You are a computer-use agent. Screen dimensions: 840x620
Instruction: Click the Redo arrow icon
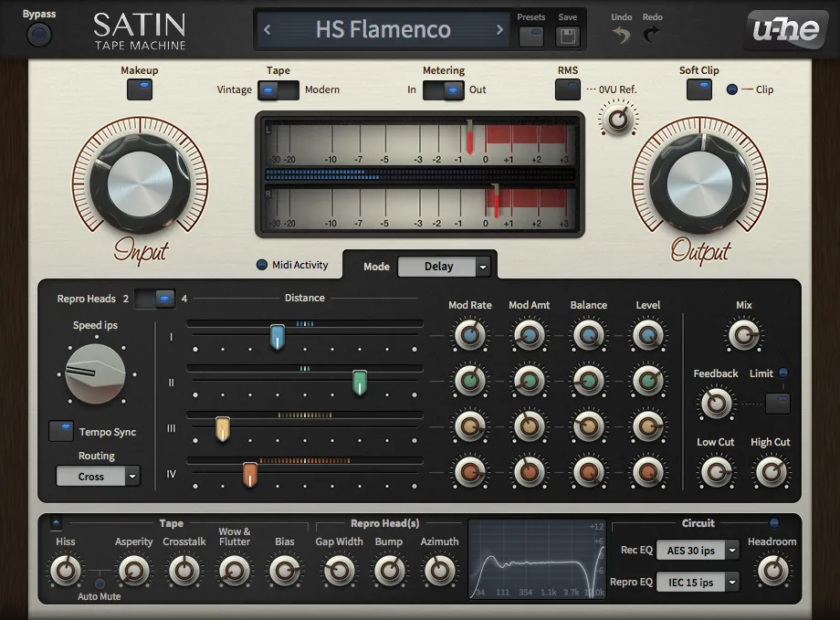click(x=652, y=35)
